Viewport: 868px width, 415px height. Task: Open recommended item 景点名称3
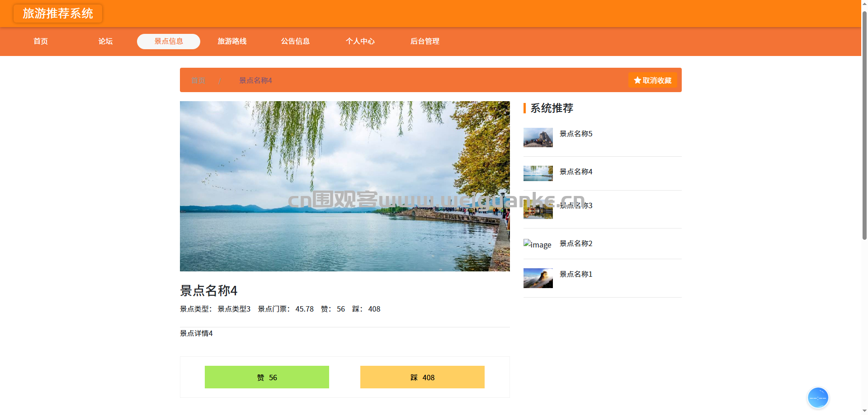tap(576, 205)
